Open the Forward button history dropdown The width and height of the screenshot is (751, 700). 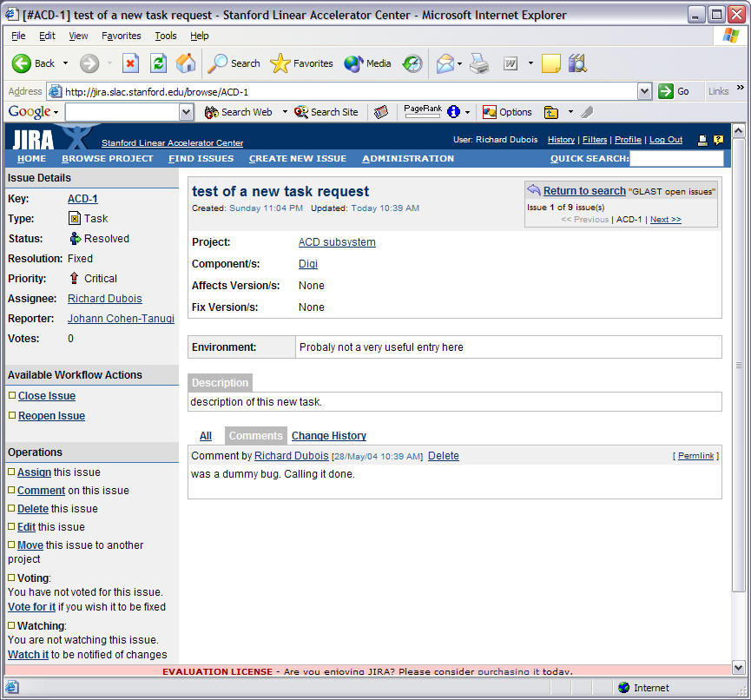point(109,63)
